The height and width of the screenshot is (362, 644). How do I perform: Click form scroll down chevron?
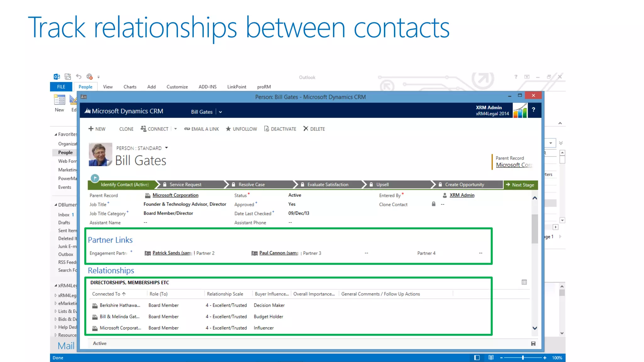click(535, 328)
